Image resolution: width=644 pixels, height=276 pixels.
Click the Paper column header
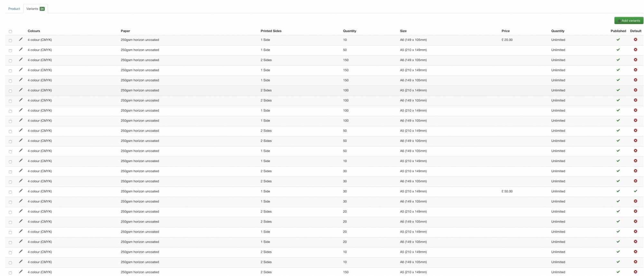point(125,31)
